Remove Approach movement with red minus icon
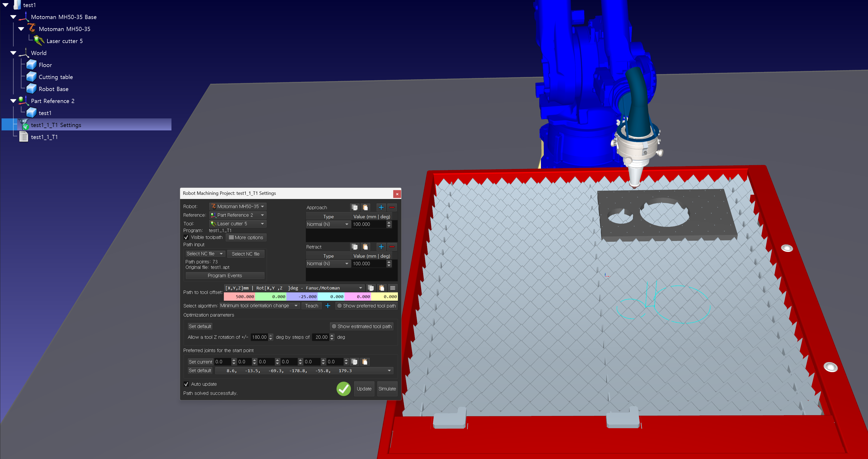Screen dimensions: 868x459 pyautogui.click(x=392, y=207)
